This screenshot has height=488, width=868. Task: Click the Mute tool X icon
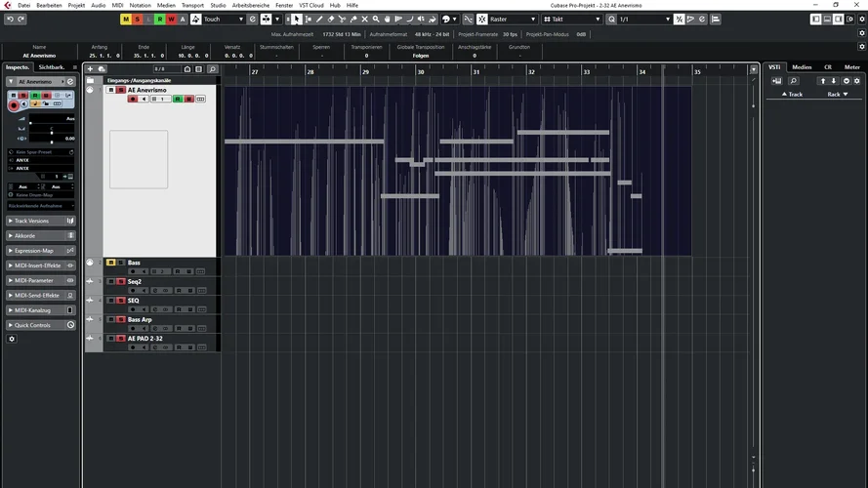pos(365,20)
